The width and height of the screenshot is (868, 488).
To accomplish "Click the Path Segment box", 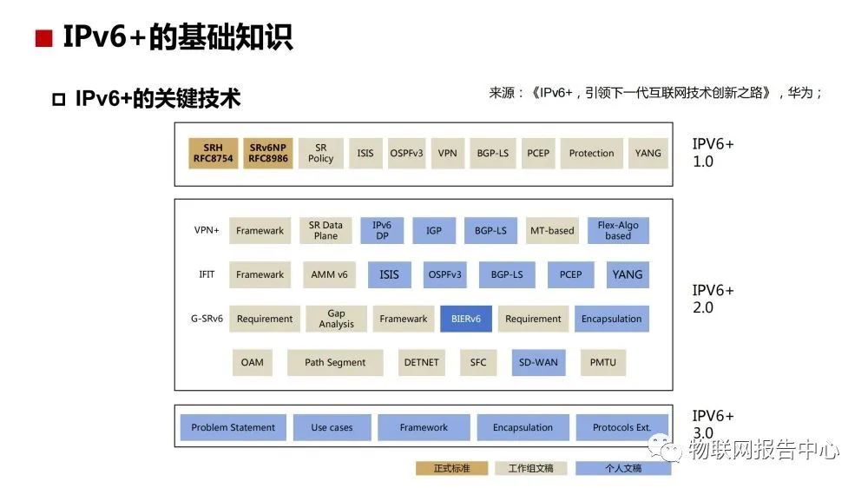I will coord(335,363).
